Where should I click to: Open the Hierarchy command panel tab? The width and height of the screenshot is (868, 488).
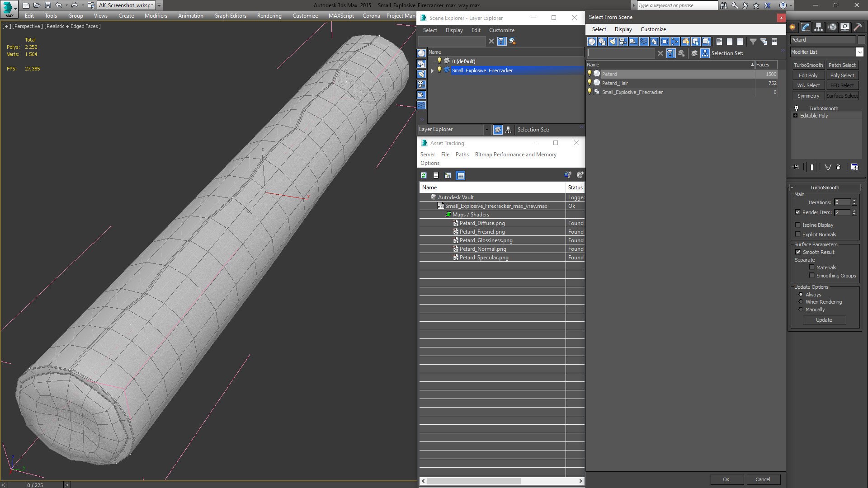(818, 27)
